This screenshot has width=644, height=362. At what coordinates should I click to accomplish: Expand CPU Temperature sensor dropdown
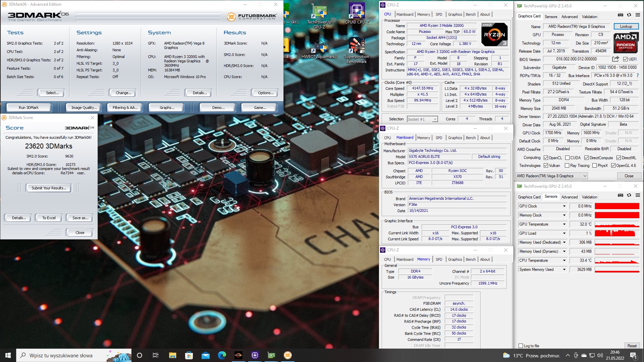click(x=564, y=260)
